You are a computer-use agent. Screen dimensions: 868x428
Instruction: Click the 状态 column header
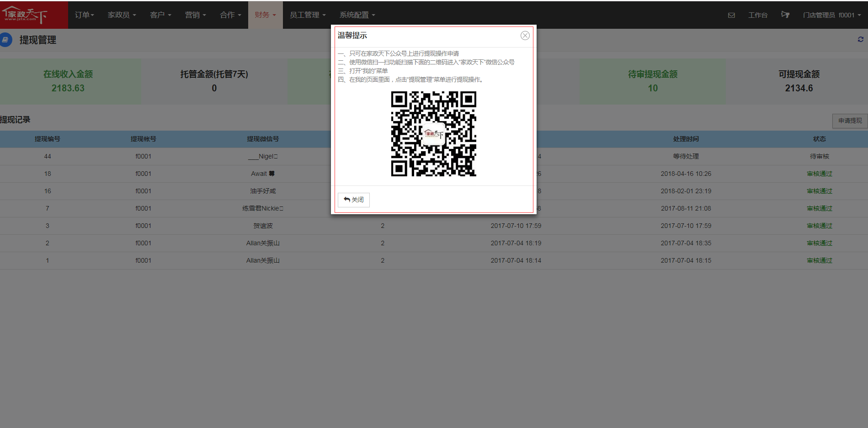click(x=819, y=139)
